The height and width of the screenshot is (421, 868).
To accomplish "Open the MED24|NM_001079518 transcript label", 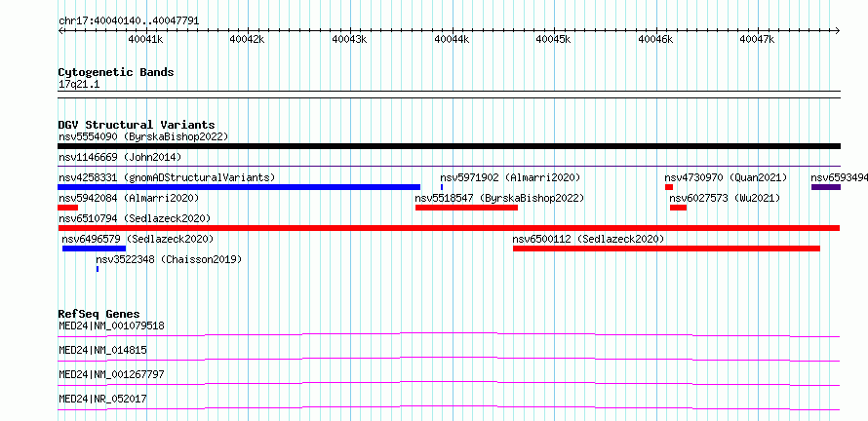I will [111, 325].
